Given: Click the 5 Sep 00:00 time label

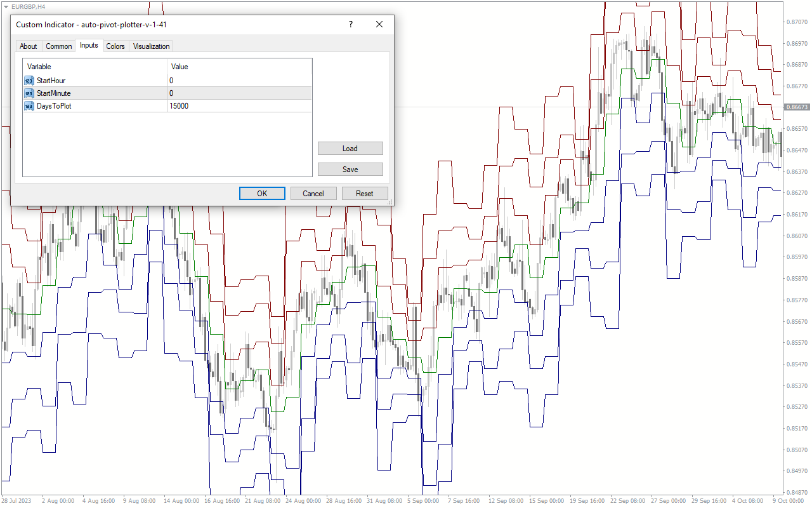Looking at the screenshot, I should pos(423,501).
